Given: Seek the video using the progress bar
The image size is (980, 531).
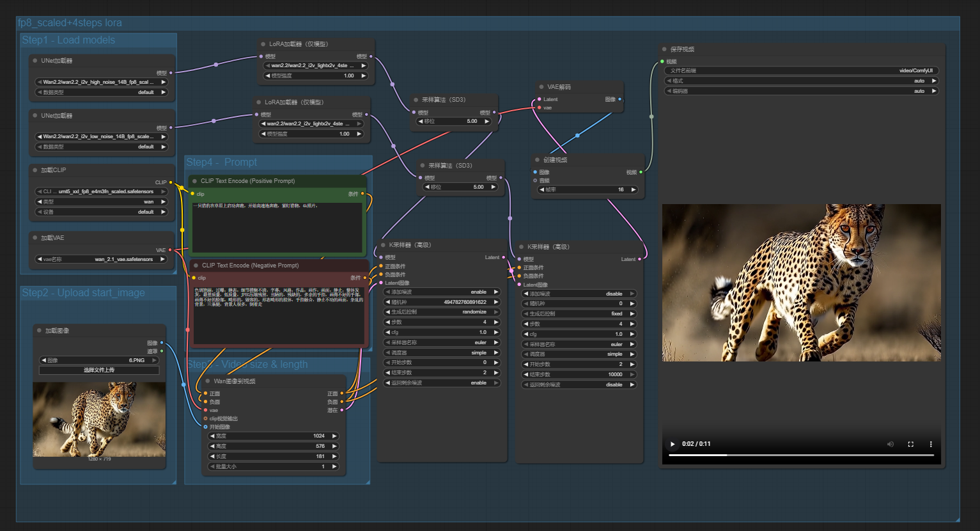Looking at the screenshot, I should click(802, 455).
